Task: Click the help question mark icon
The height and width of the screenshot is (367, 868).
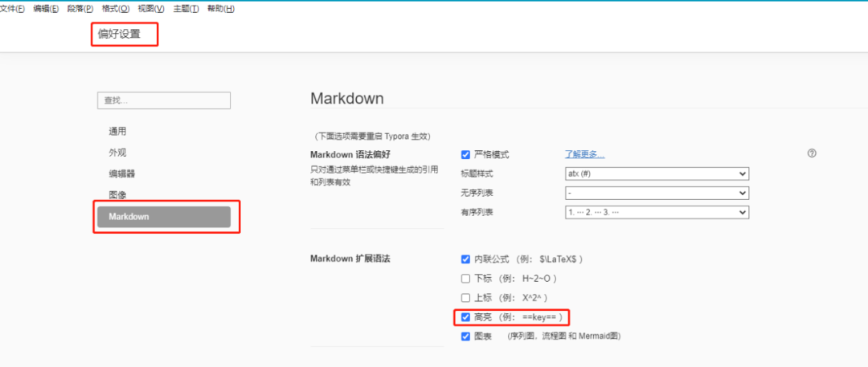Action: coord(812,153)
